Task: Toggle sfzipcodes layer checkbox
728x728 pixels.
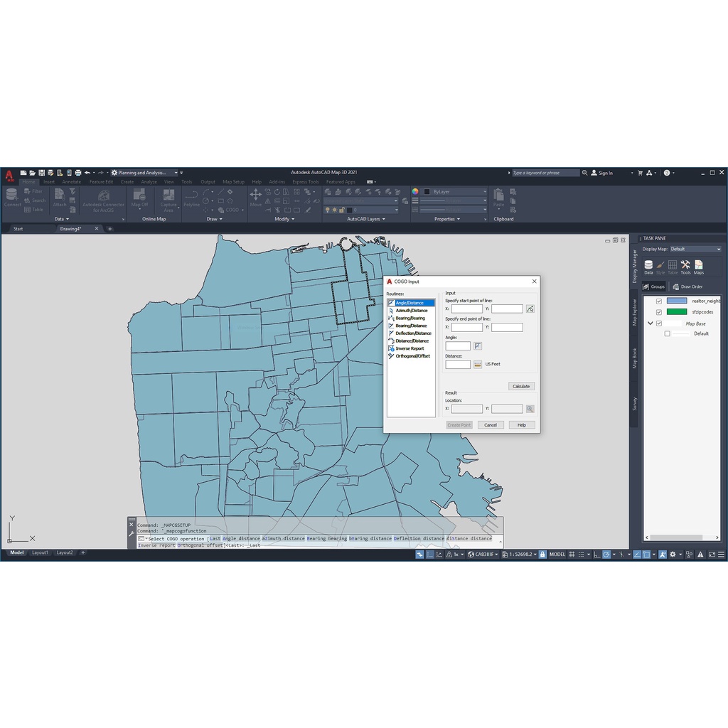Action: (x=659, y=312)
